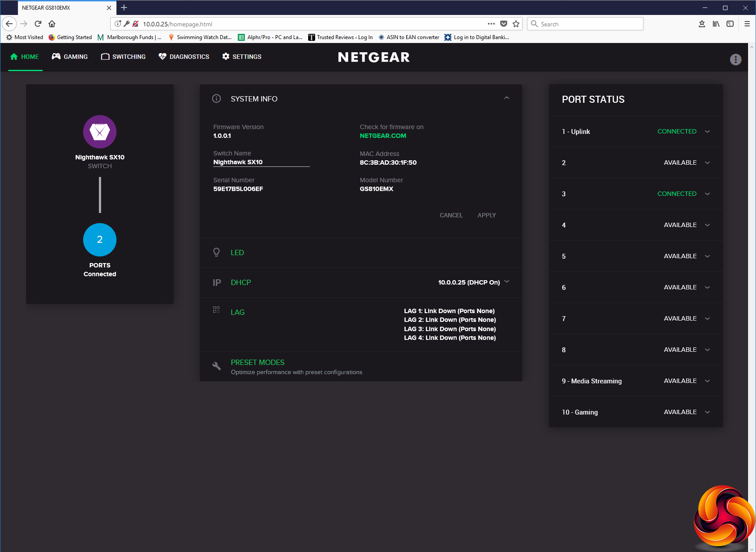Open the Diagnostics tab
Image resolution: width=756 pixels, height=552 pixels.
(x=184, y=57)
